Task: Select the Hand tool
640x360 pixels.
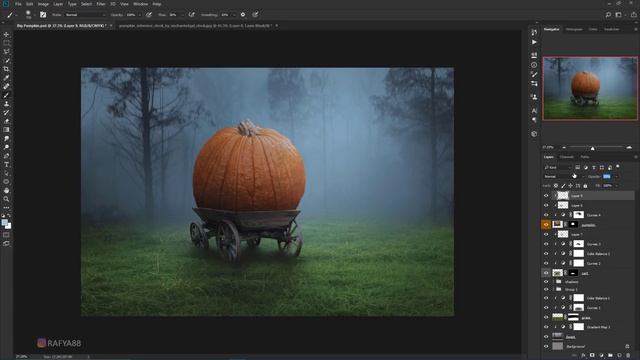Action: (6, 191)
